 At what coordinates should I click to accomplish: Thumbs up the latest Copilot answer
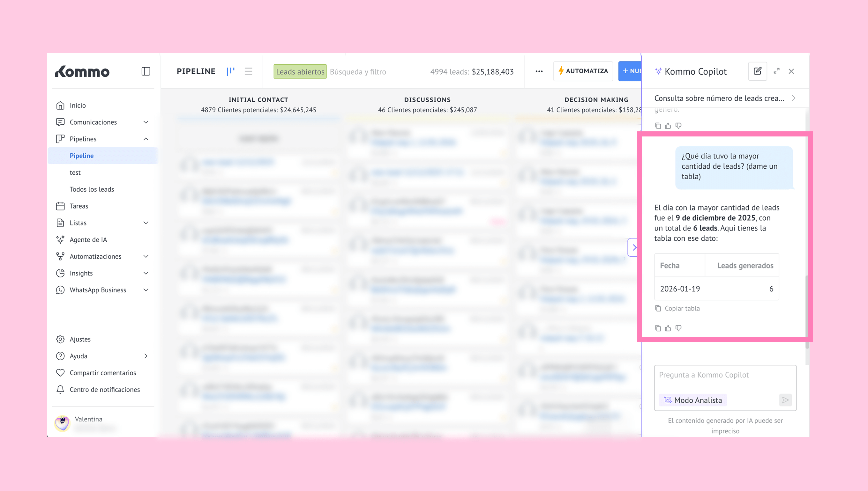668,328
